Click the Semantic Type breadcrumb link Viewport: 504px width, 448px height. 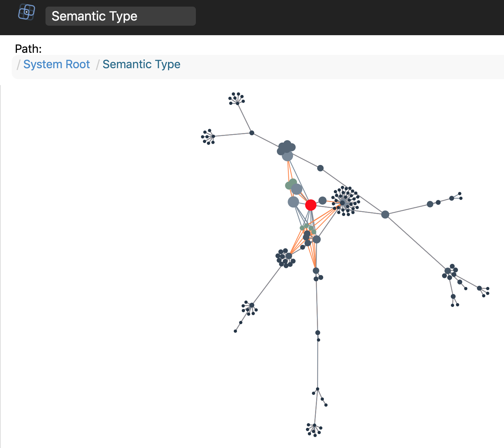click(x=141, y=65)
